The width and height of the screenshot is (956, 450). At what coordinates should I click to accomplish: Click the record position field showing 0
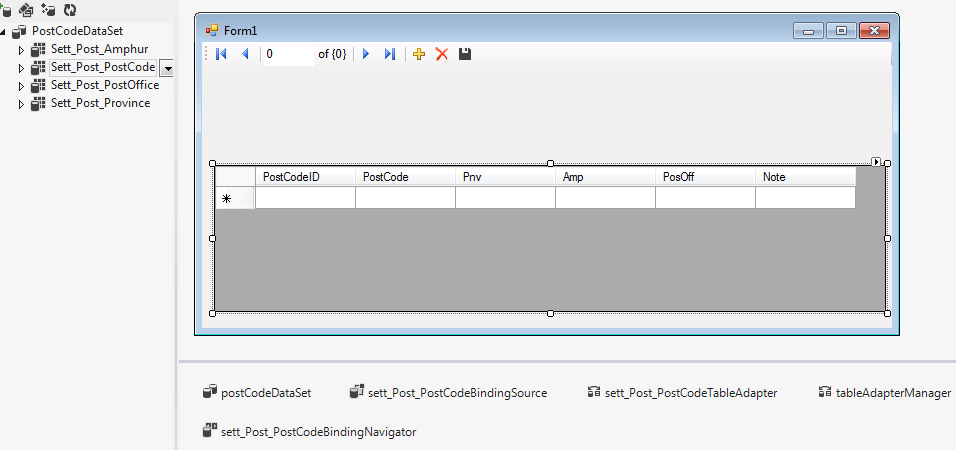point(288,54)
